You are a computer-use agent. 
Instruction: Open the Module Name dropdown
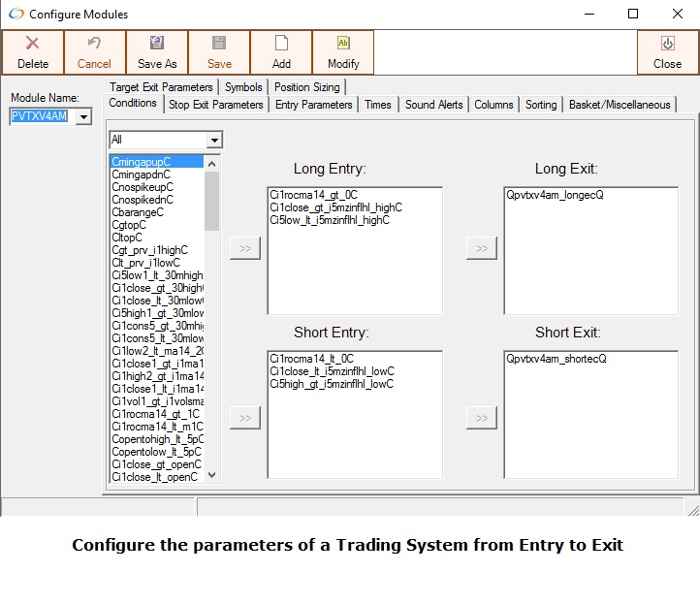pos(83,117)
